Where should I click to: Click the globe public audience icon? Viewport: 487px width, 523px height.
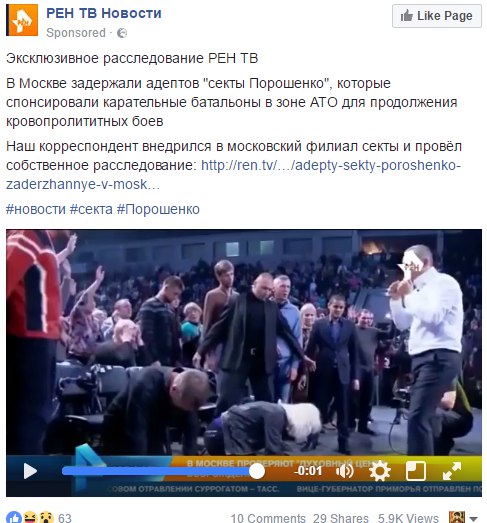[x=122, y=33]
